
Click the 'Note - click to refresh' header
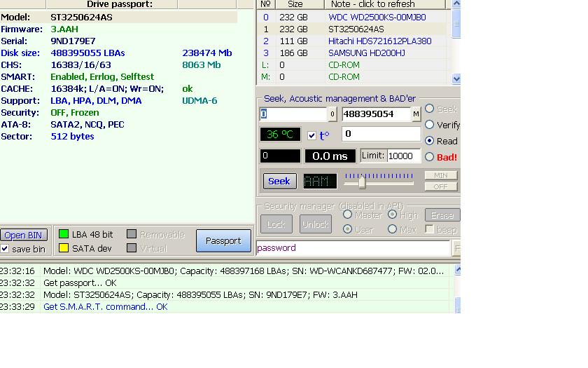(385, 4)
